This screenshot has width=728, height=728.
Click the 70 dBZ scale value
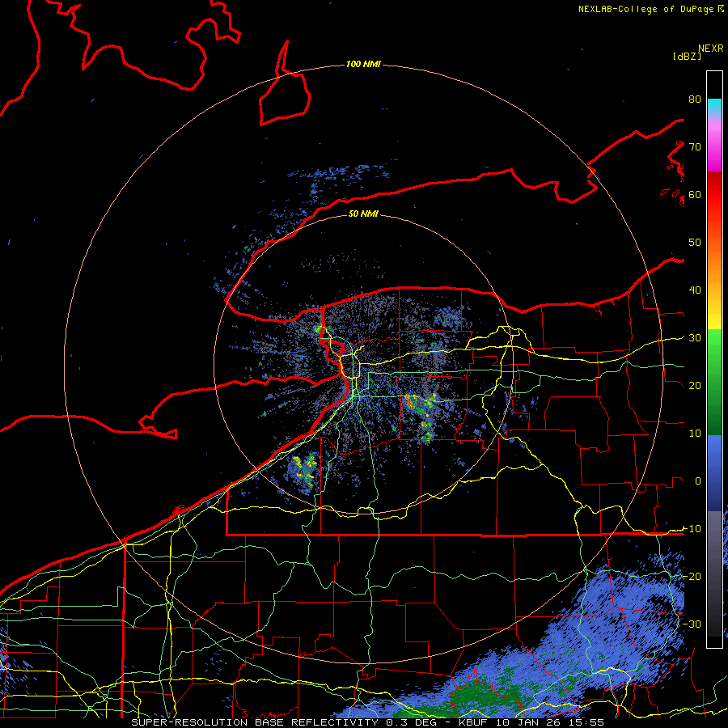point(695,146)
